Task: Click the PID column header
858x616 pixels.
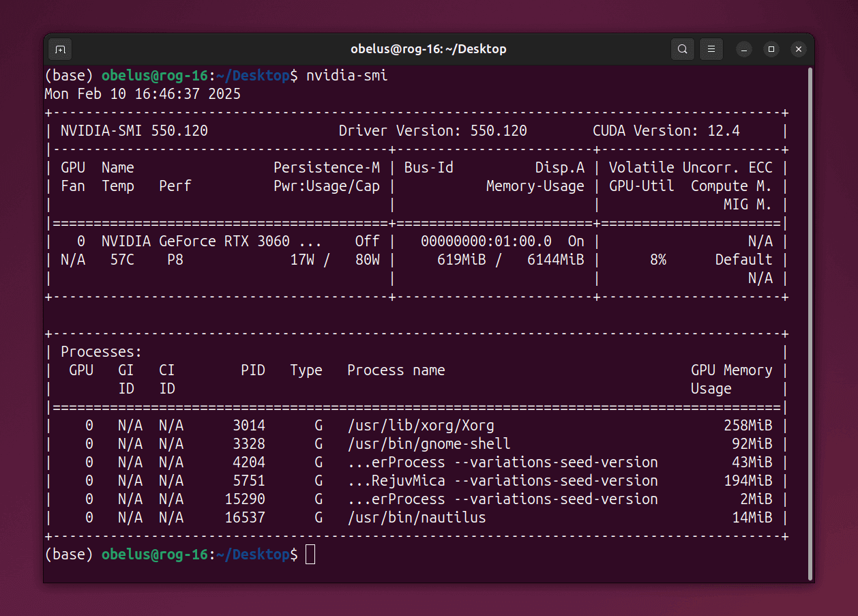Action: (253, 370)
